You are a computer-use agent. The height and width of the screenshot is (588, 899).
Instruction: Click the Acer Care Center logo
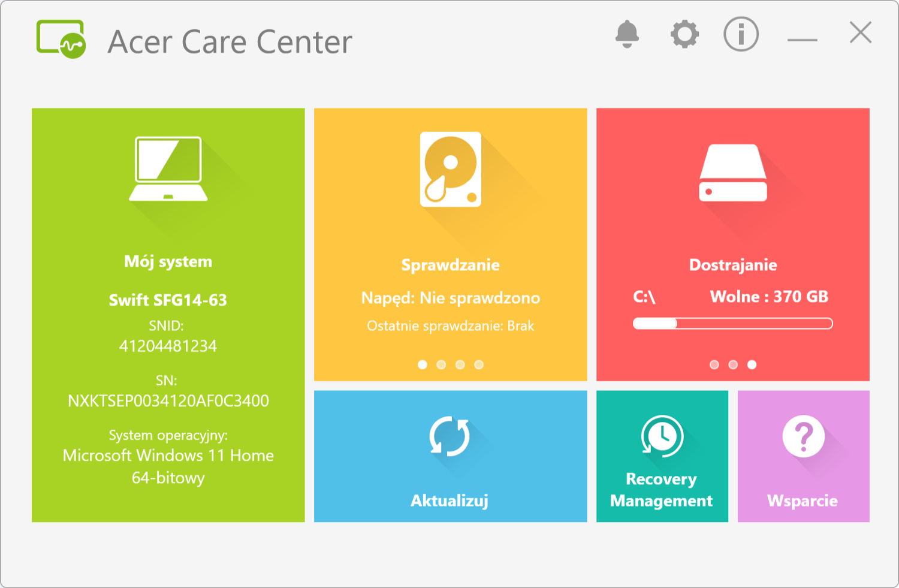61,40
